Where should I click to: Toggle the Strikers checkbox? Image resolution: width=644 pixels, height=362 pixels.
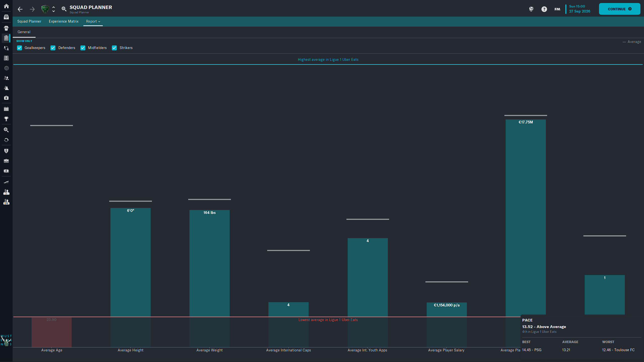(x=114, y=48)
